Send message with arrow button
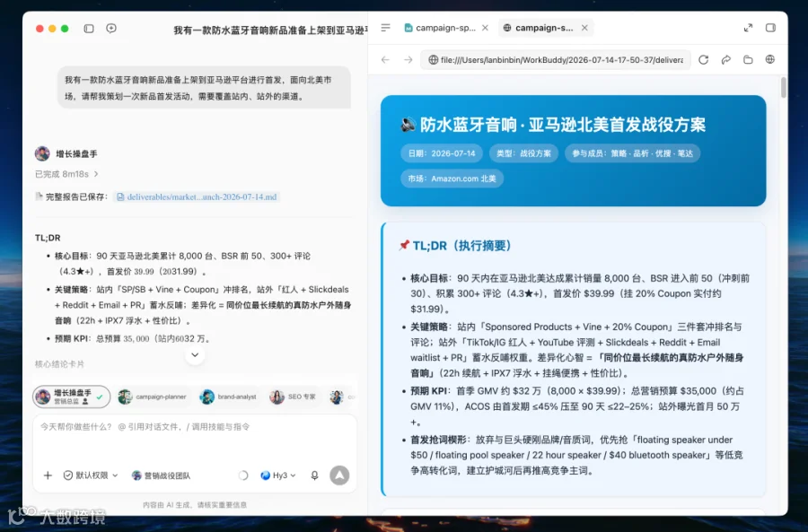 point(339,475)
